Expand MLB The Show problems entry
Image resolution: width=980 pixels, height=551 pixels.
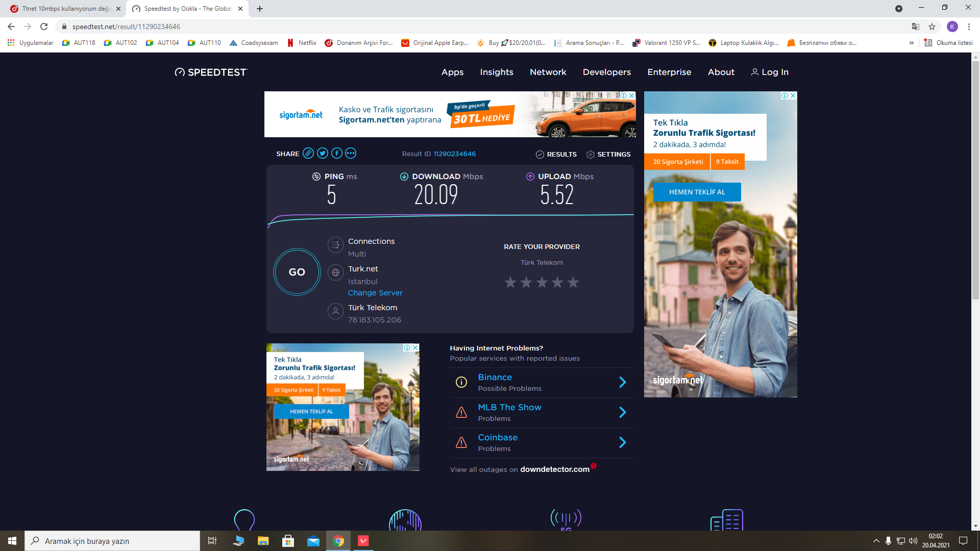(542, 412)
